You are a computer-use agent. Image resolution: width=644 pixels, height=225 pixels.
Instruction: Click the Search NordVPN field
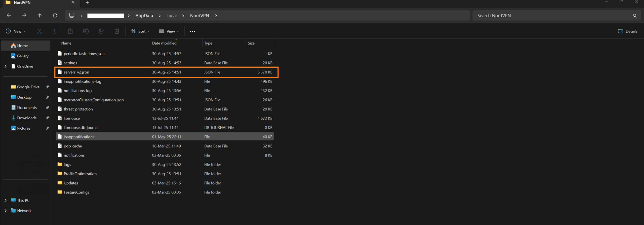click(x=557, y=16)
